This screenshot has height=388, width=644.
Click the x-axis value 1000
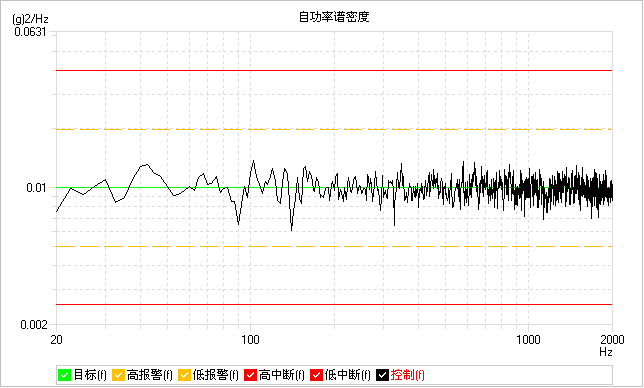click(528, 340)
